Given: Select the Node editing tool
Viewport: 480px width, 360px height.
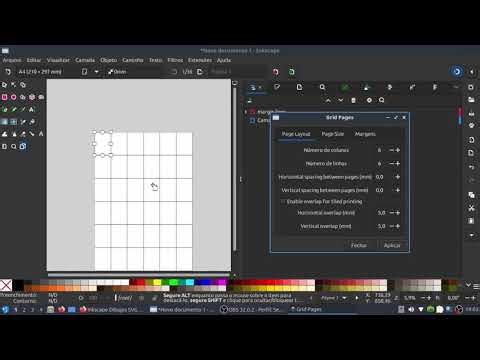Looking at the screenshot, I should [x=14, y=85].
